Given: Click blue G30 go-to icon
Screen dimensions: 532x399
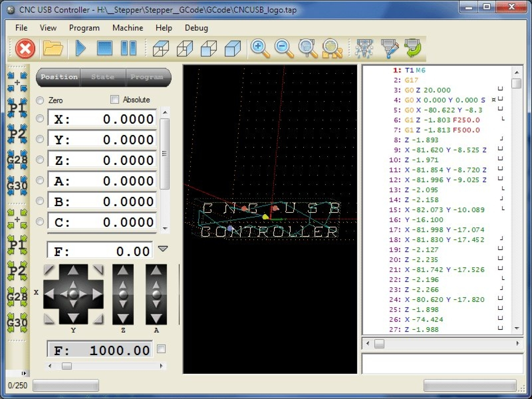Looking at the screenshot, I should pos(17,185).
